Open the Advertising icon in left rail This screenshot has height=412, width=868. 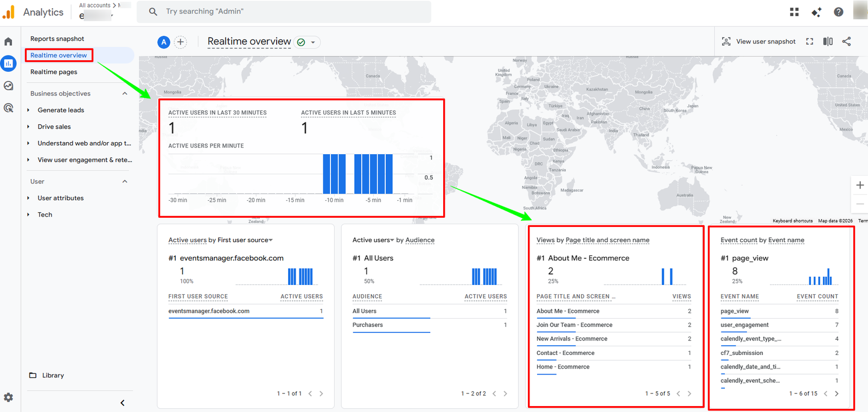8,108
